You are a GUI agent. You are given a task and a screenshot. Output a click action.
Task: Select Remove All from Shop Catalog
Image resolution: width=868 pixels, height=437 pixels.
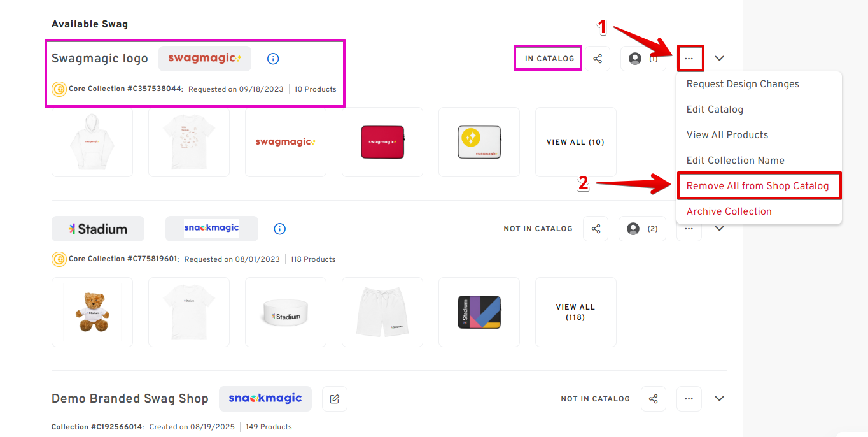click(x=757, y=186)
